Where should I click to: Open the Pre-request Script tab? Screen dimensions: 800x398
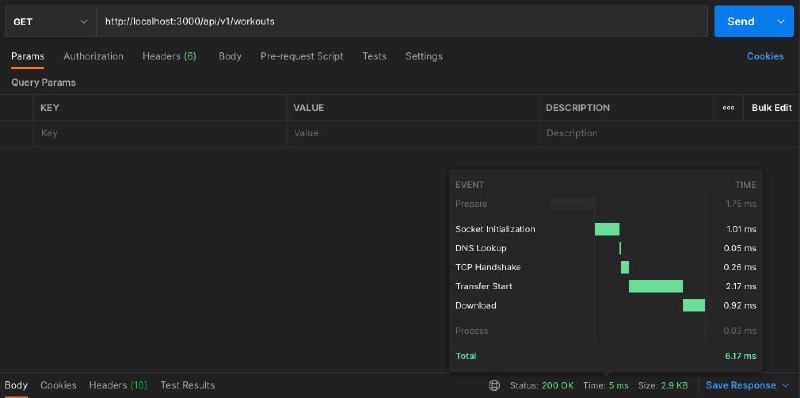302,56
